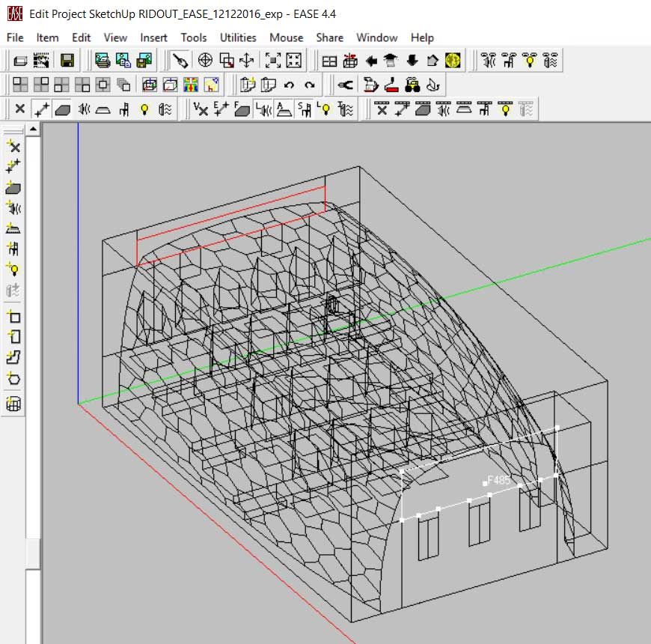This screenshot has height=644, width=651.
Task: Toggle seat labels S icon
Action: point(305,109)
